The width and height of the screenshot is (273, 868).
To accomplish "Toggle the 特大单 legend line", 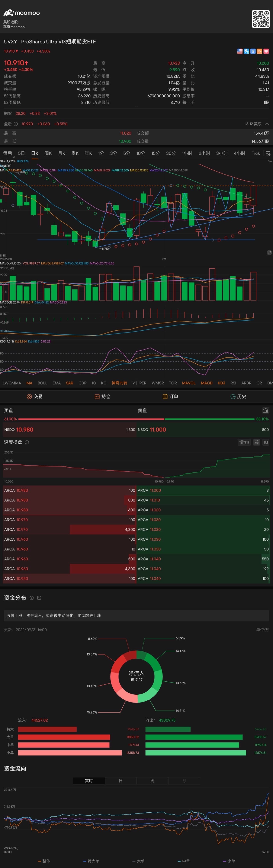I will click(91, 861).
